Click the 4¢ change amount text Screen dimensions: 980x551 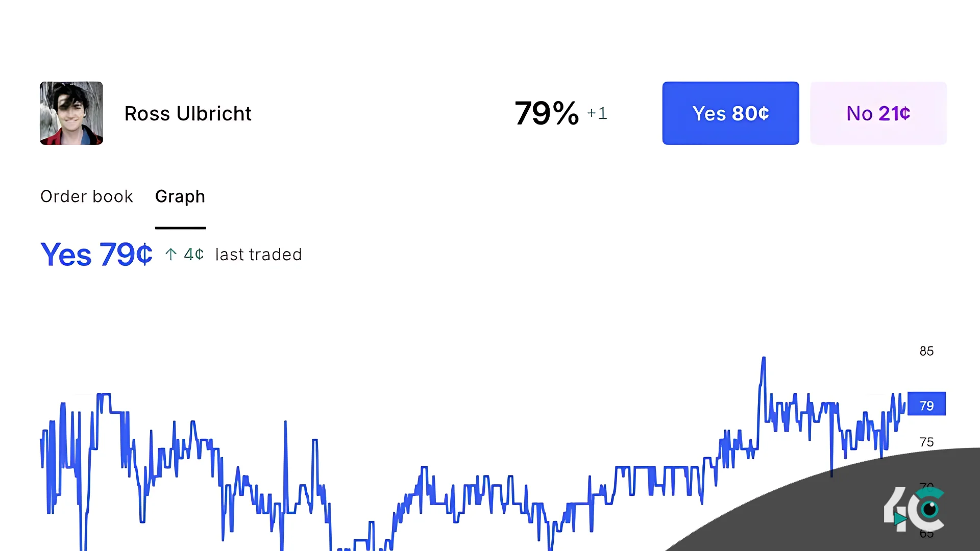point(194,254)
